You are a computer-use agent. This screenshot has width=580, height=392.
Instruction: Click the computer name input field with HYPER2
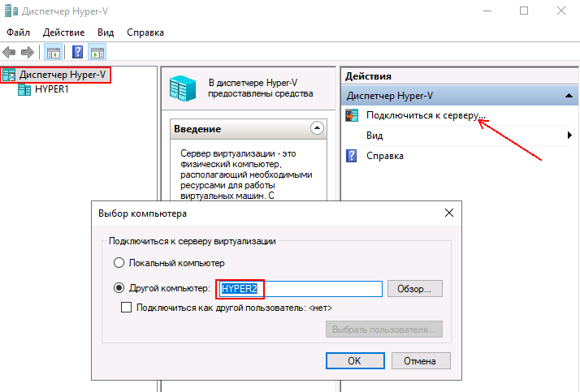(x=301, y=289)
